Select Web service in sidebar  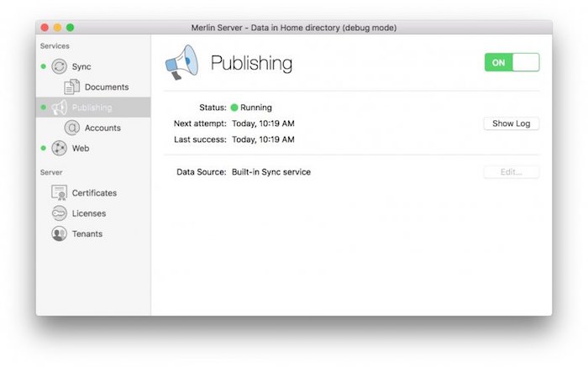(x=81, y=149)
